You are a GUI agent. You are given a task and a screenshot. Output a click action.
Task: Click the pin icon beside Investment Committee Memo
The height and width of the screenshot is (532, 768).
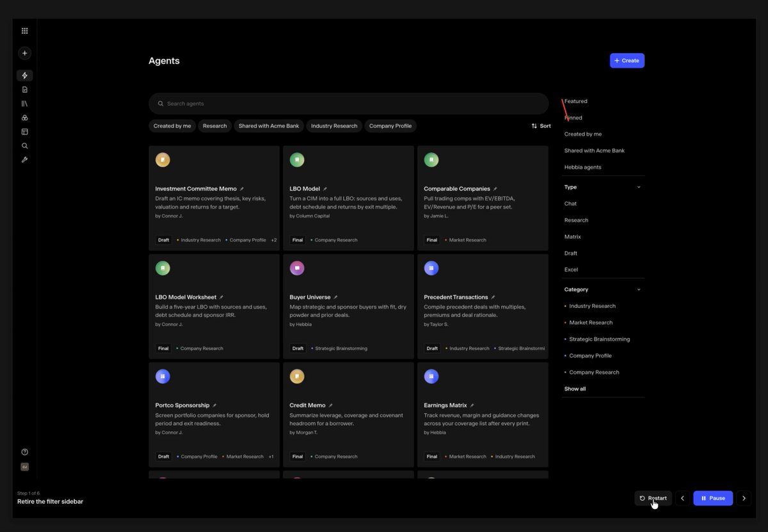[242, 189]
